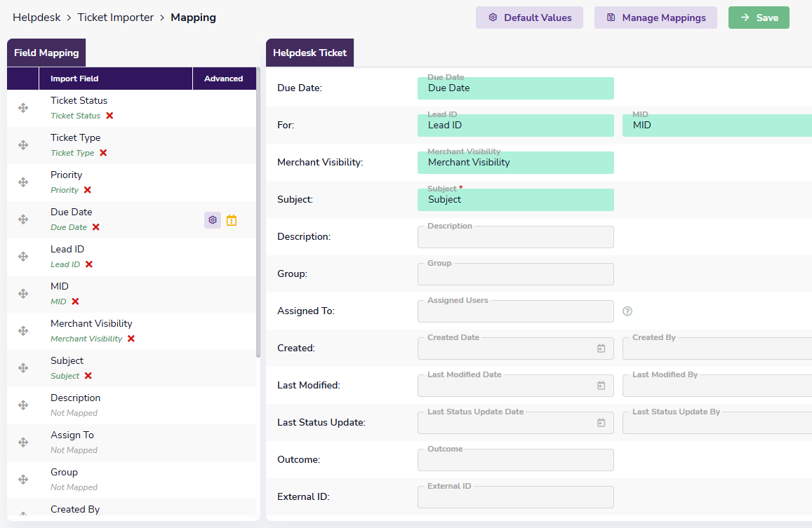The height and width of the screenshot is (528, 812).
Task: Remove the Merchant Visibility mapping
Action: click(x=131, y=339)
